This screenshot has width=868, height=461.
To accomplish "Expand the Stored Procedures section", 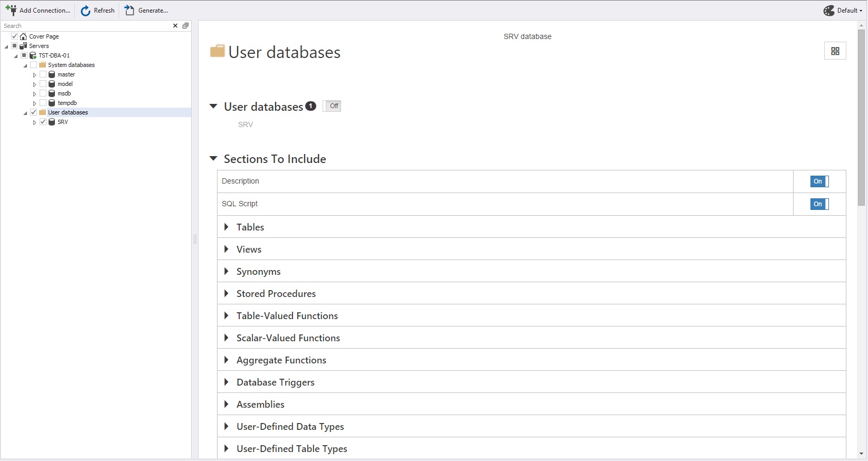I will pyautogui.click(x=227, y=293).
